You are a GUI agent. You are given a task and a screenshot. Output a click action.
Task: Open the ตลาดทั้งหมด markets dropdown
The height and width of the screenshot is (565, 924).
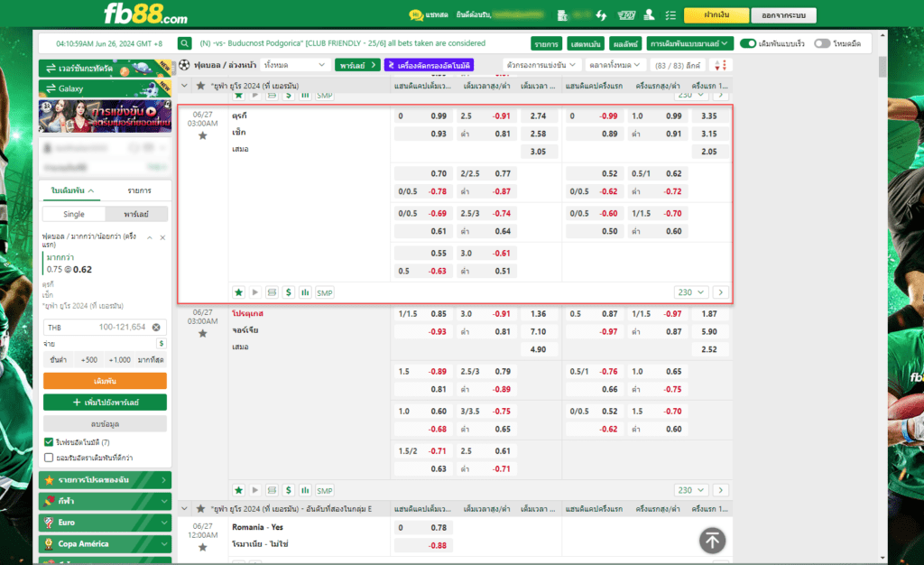pos(614,65)
